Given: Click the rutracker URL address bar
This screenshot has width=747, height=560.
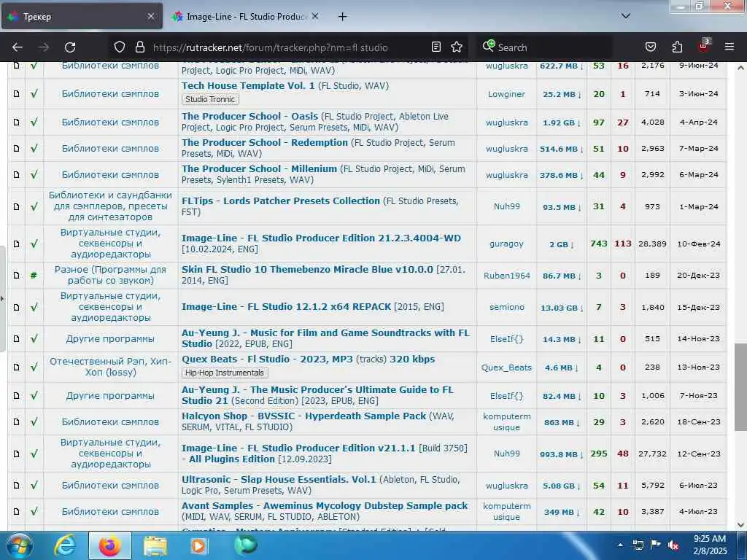Looking at the screenshot, I should [x=270, y=47].
